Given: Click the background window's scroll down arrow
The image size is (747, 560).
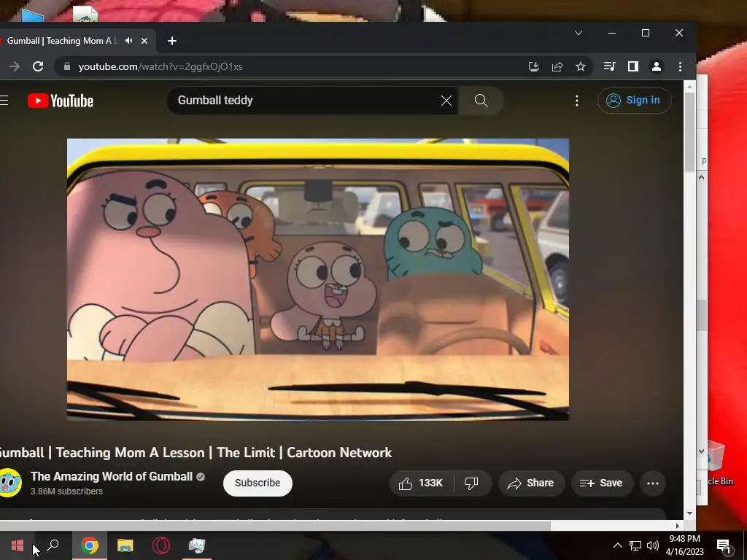Looking at the screenshot, I should [701, 451].
